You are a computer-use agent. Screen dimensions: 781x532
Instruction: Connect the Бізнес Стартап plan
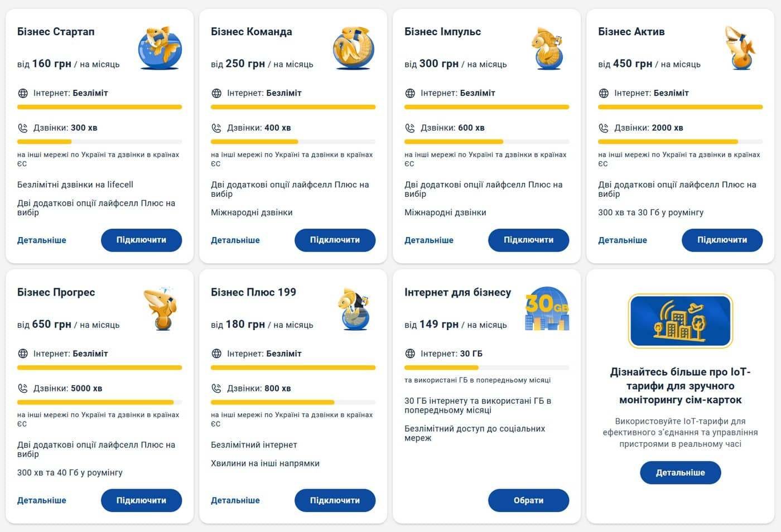141,240
